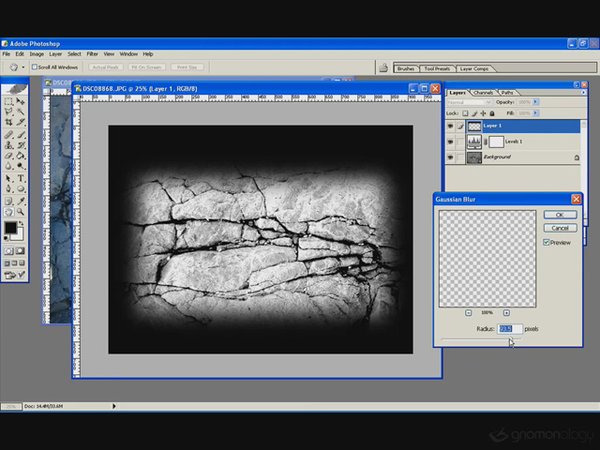Open the Select menu

coord(74,54)
